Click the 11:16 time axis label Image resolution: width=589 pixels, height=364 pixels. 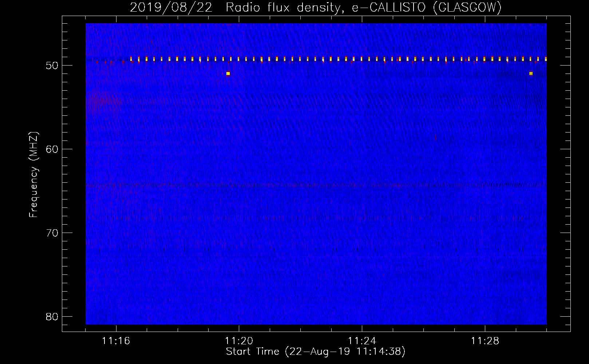116,341
